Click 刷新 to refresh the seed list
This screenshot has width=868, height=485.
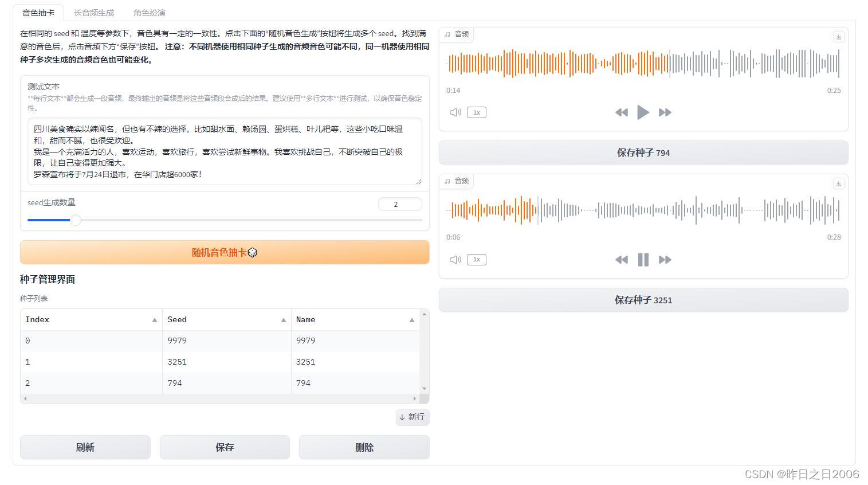85,447
